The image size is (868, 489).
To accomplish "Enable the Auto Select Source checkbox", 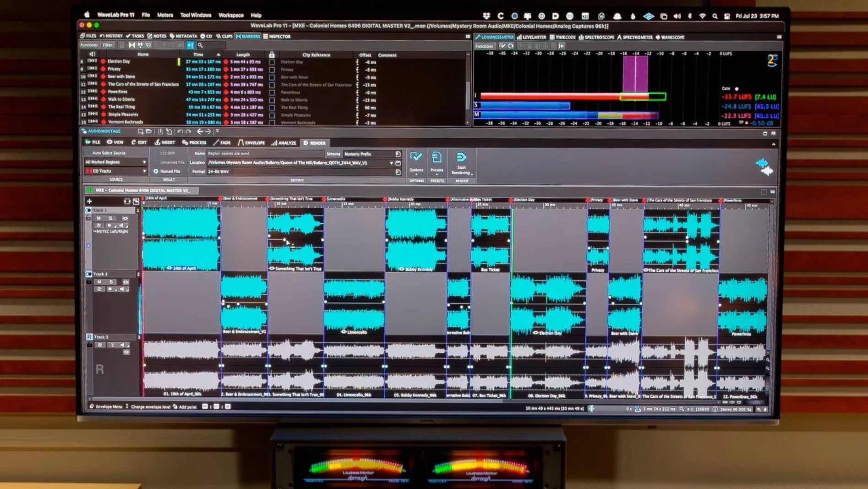I will point(88,153).
